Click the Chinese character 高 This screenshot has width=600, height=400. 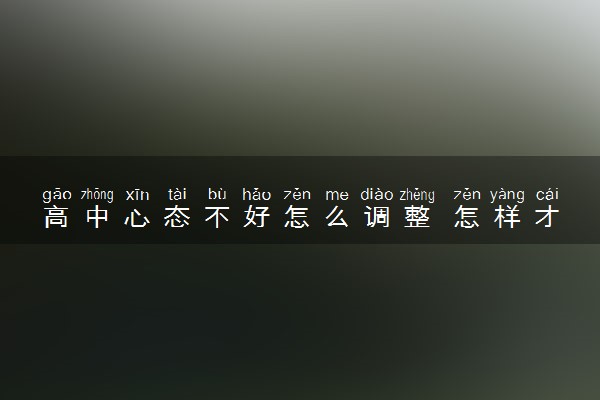pos(56,217)
